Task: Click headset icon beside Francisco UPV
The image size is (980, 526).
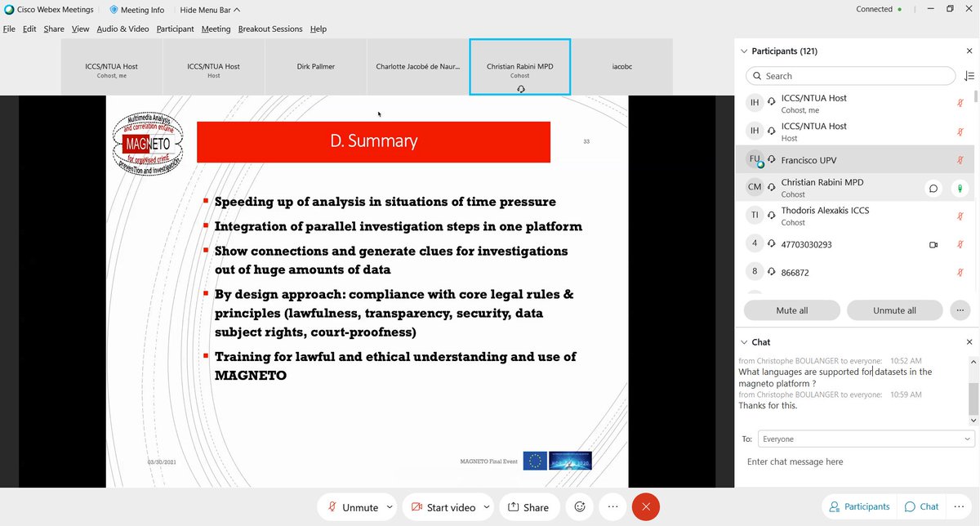Action: pos(771,161)
